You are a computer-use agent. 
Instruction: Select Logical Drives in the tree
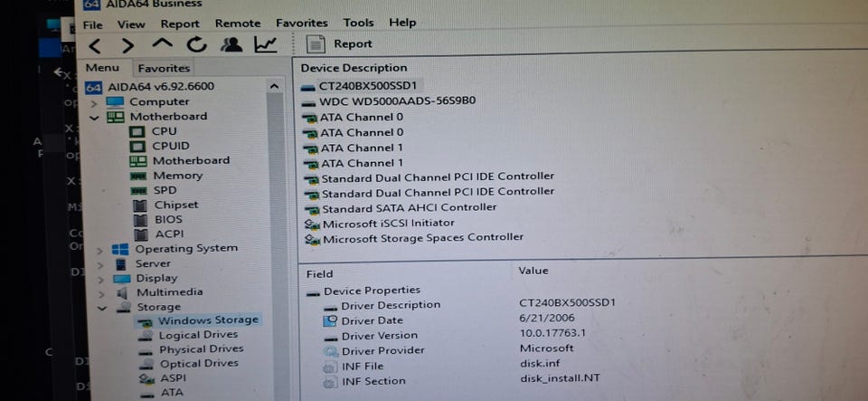pos(198,335)
